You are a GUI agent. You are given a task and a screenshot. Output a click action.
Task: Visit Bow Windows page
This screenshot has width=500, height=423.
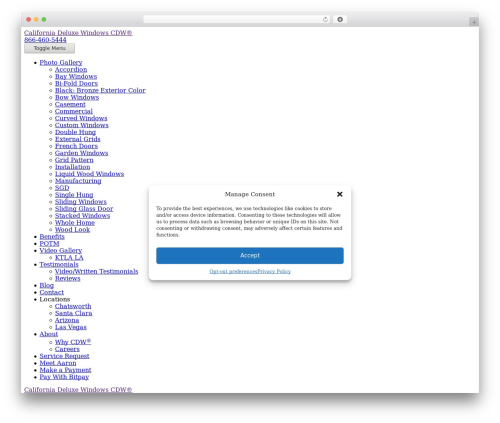click(x=77, y=97)
